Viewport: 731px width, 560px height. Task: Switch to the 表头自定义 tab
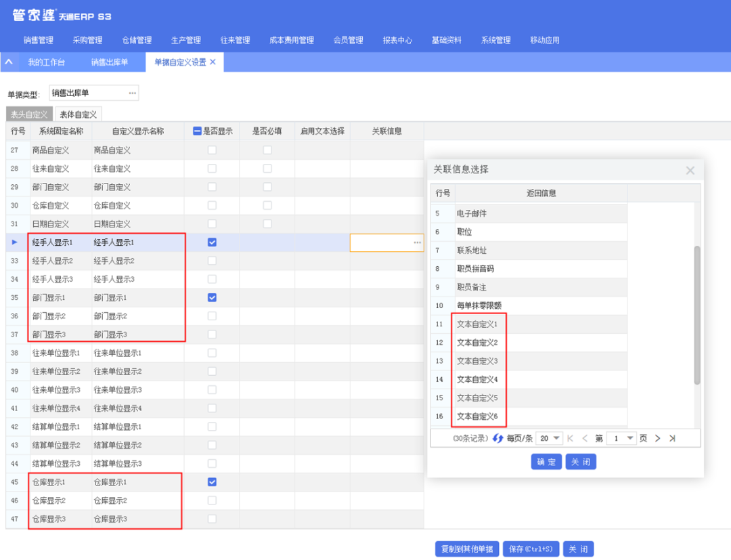[x=29, y=114]
